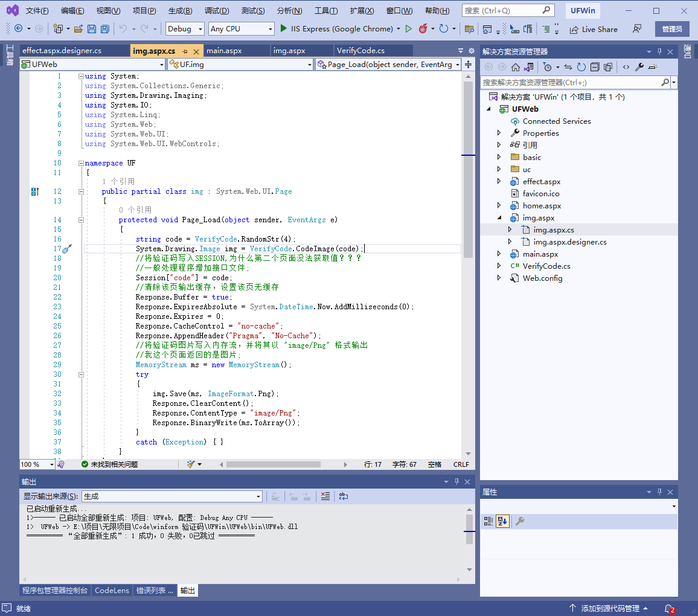Switch to the CodeLens tab
This screenshot has width=698, height=616.
pos(112,590)
